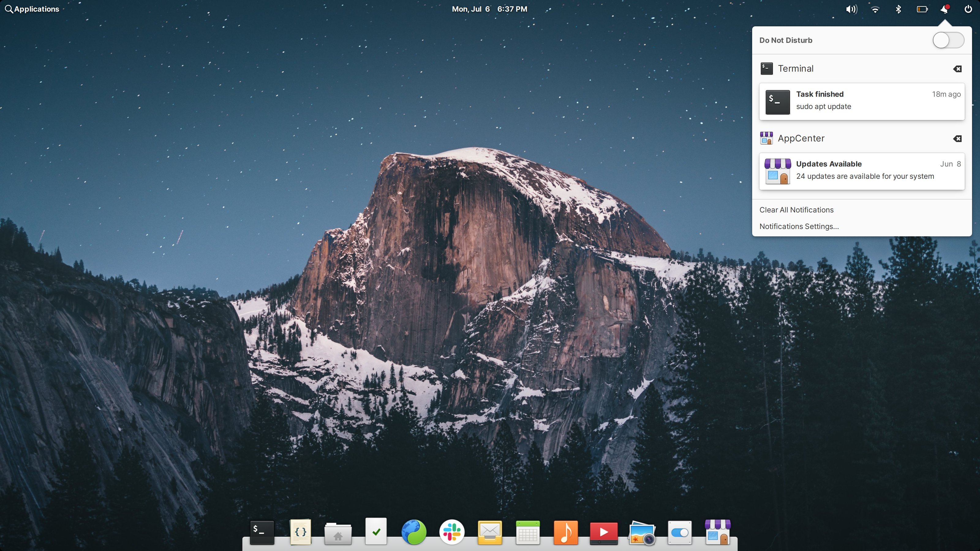980x551 pixels.
Task: Open the Applications menu
Action: [x=32, y=9]
